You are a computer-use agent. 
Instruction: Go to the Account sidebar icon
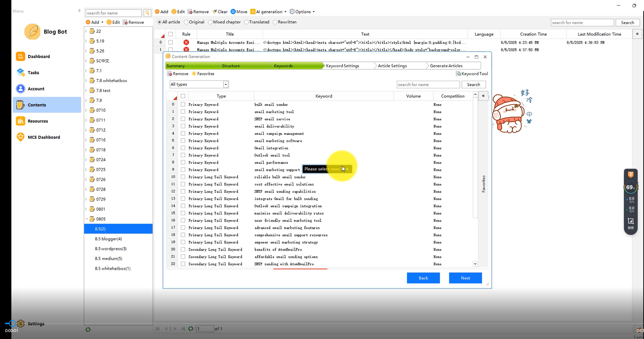20,89
